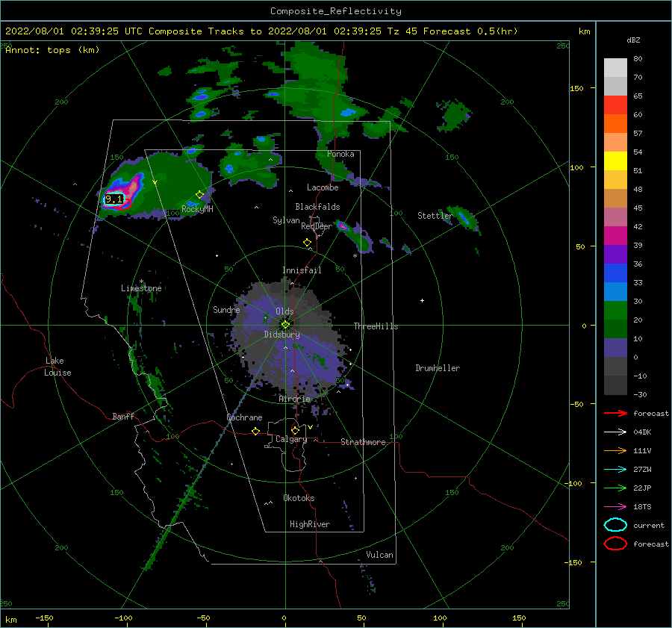The width and height of the screenshot is (672, 628).
Task: Click the Innisfail city label
Action: (302, 270)
